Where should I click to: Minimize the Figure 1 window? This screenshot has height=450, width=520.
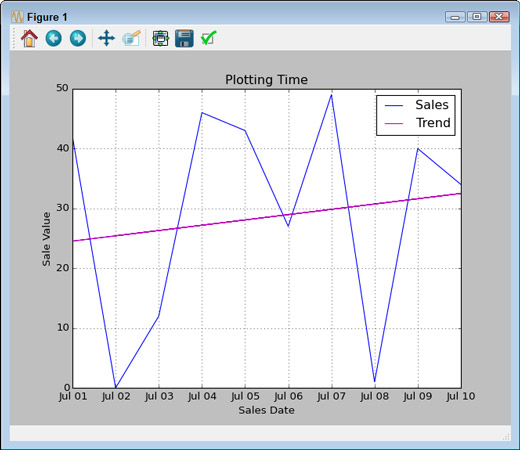tap(455, 17)
